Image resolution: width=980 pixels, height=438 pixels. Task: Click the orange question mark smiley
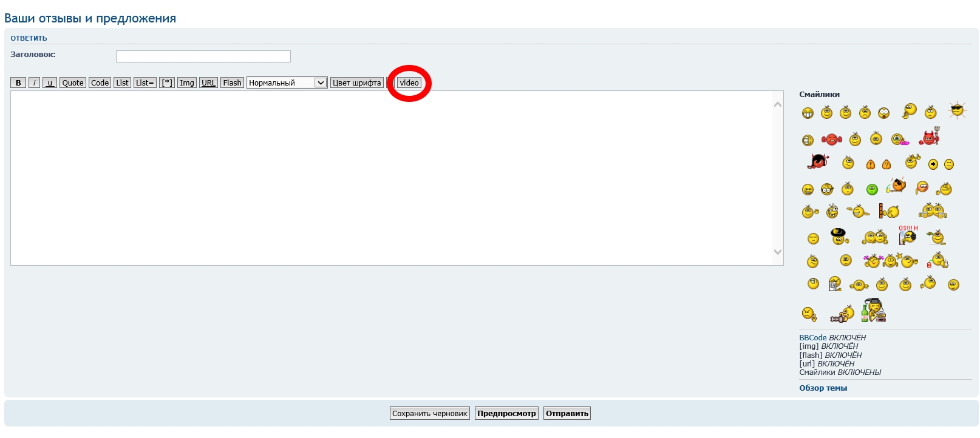(x=886, y=164)
